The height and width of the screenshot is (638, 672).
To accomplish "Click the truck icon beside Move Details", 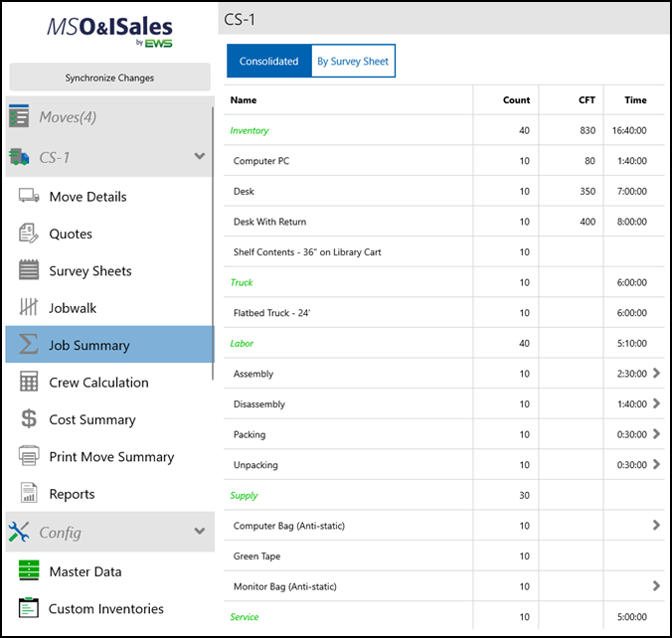I will (x=29, y=197).
